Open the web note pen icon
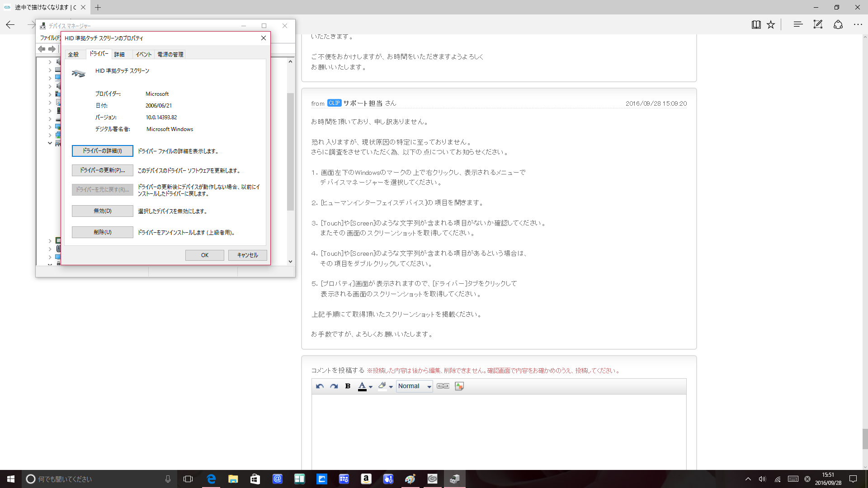 pos(818,25)
